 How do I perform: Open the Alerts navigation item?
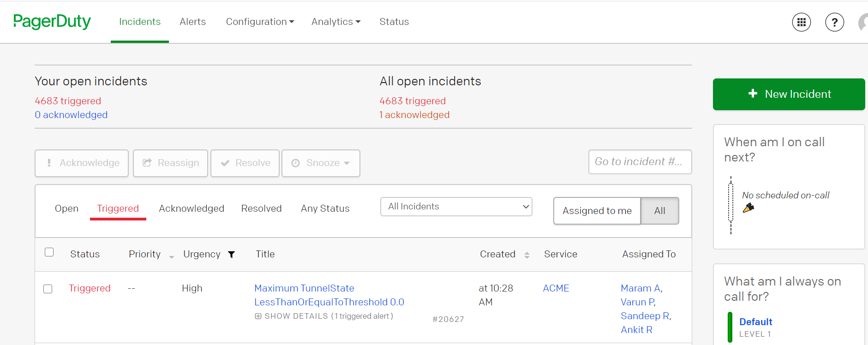pyautogui.click(x=192, y=22)
